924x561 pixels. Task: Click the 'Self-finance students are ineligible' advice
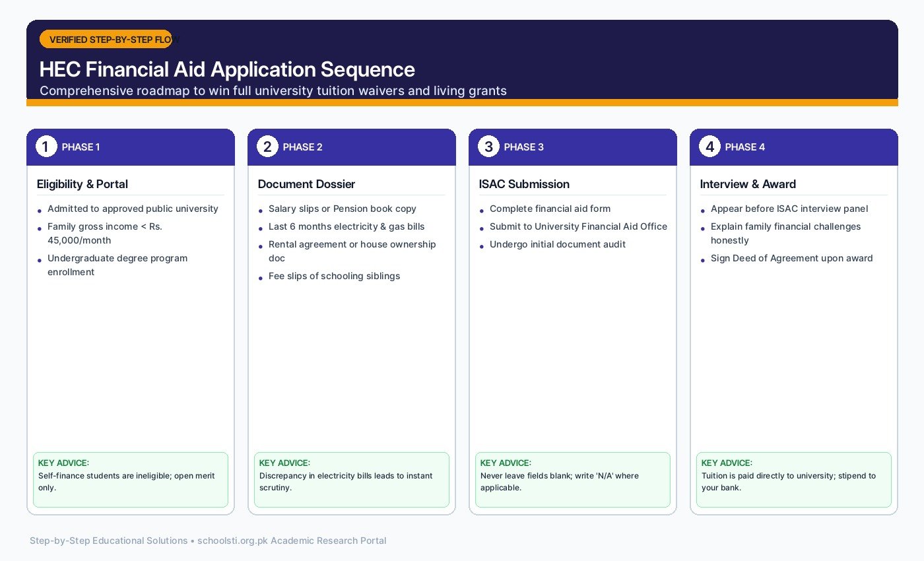tap(127, 482)
